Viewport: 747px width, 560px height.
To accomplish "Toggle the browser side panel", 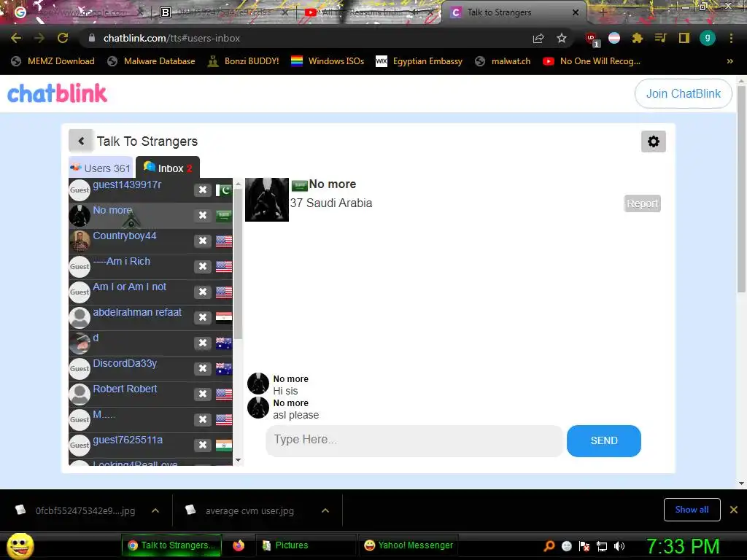I will pyautogui.click(x=684, y=38).
